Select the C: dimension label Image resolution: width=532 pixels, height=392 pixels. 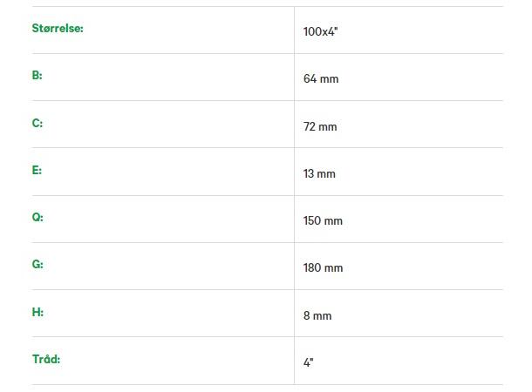tap(38, 123)
